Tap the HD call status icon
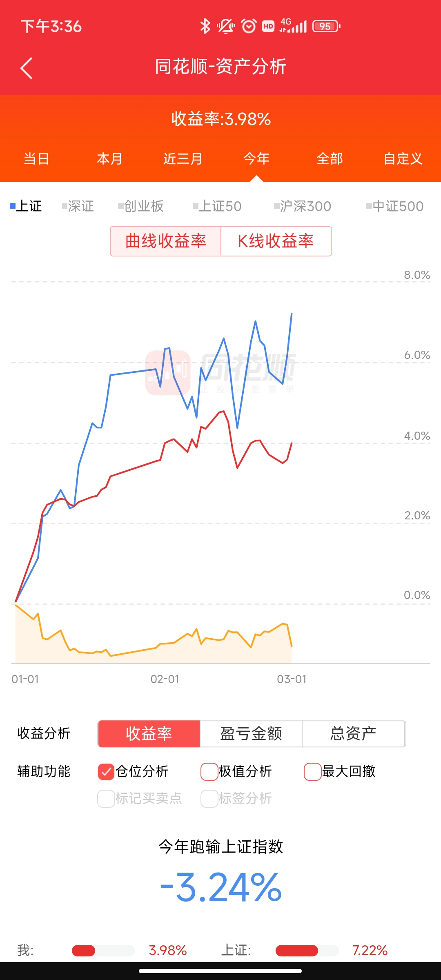 pos(268,27)
